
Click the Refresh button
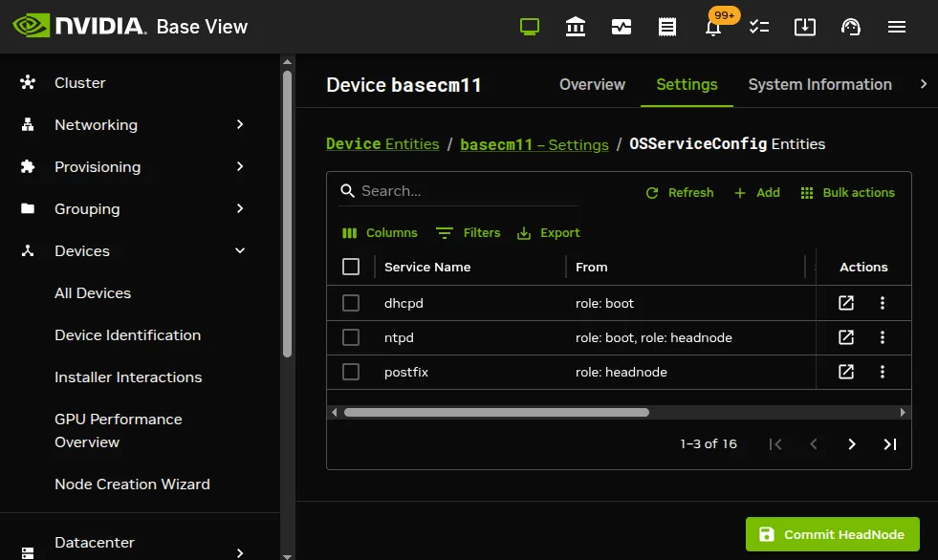[680, 192]
